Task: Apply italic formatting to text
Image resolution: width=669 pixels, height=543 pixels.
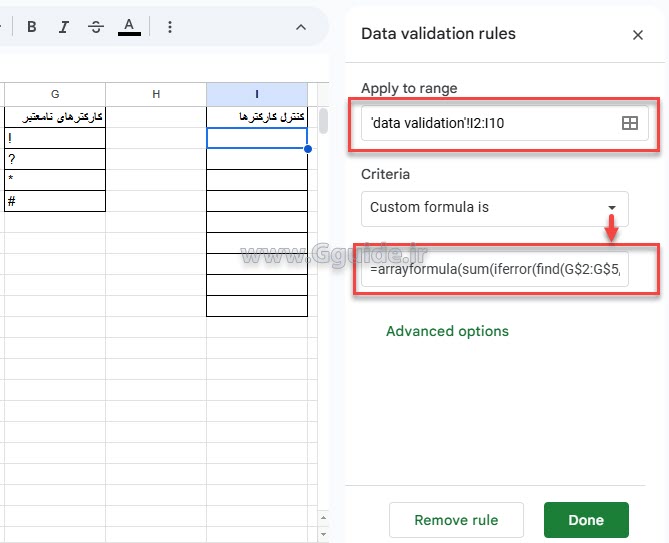Action: click(63, 27)
